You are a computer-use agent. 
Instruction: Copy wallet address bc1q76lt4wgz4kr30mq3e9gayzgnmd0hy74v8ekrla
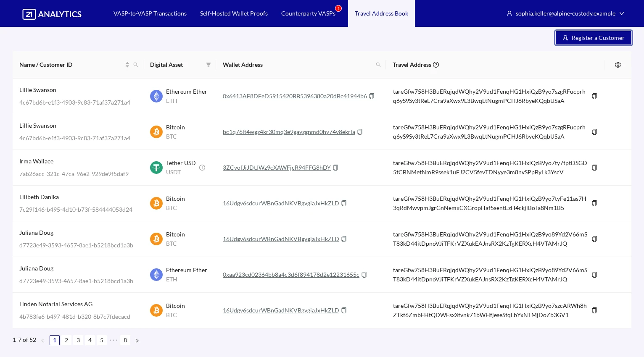click(360, 132)
